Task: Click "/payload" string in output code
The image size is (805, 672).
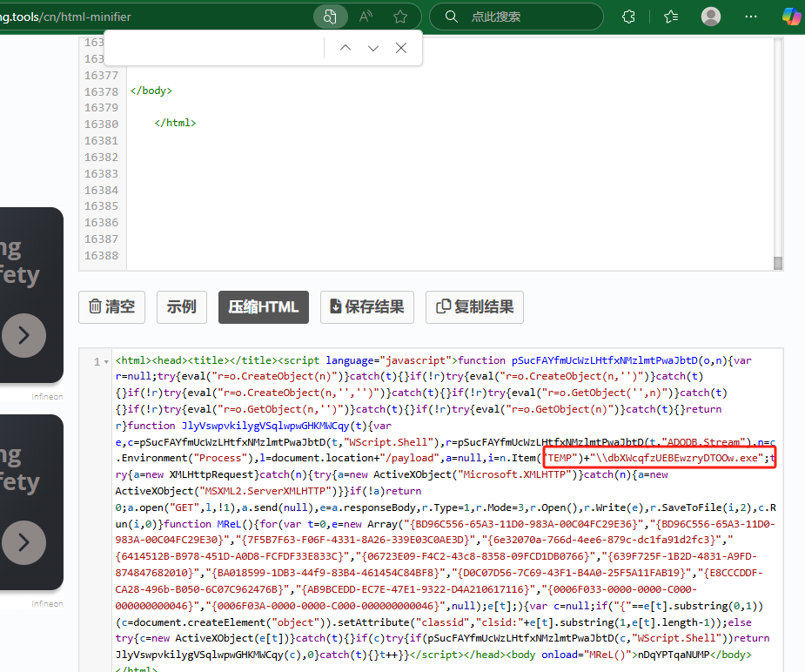Action: click(409, 458)
